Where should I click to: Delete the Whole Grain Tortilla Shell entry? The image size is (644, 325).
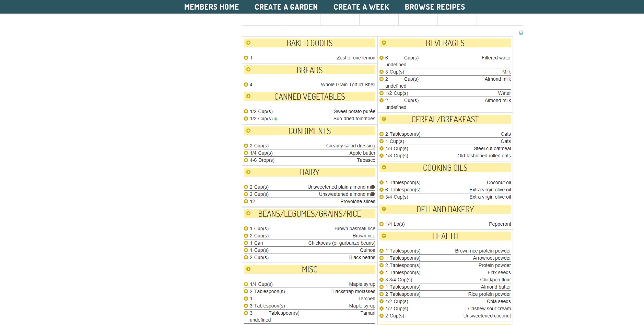[x=246, y=85]
